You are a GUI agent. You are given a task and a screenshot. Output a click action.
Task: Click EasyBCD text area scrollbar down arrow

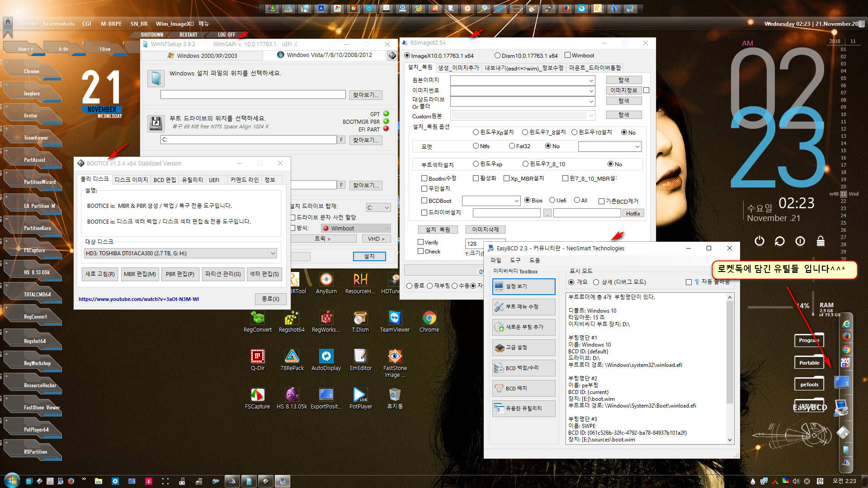click(730, 440)
